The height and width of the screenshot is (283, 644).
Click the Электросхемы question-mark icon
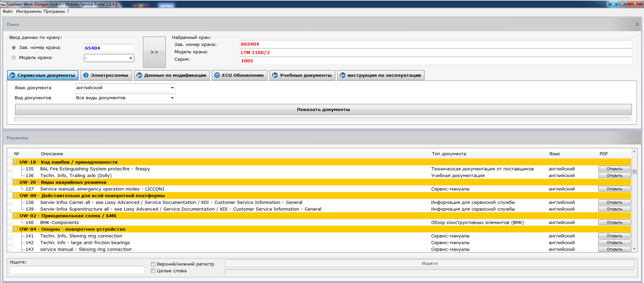(86, 75)
